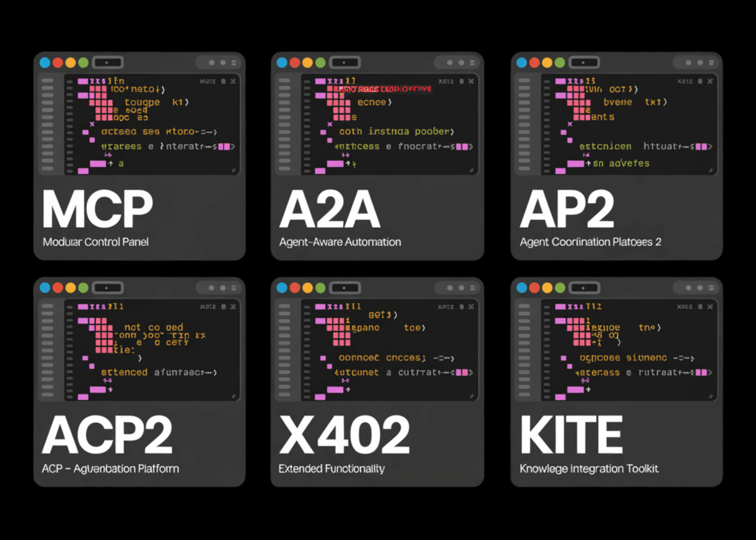Click the Knowlege Integration Toolkit subtitle
The image size is (756, 540).
(x=589, y=469)
